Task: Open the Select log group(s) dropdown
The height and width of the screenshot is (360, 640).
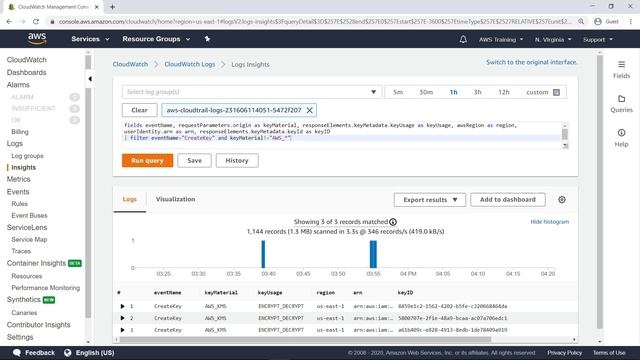Action: coord(252,92)
